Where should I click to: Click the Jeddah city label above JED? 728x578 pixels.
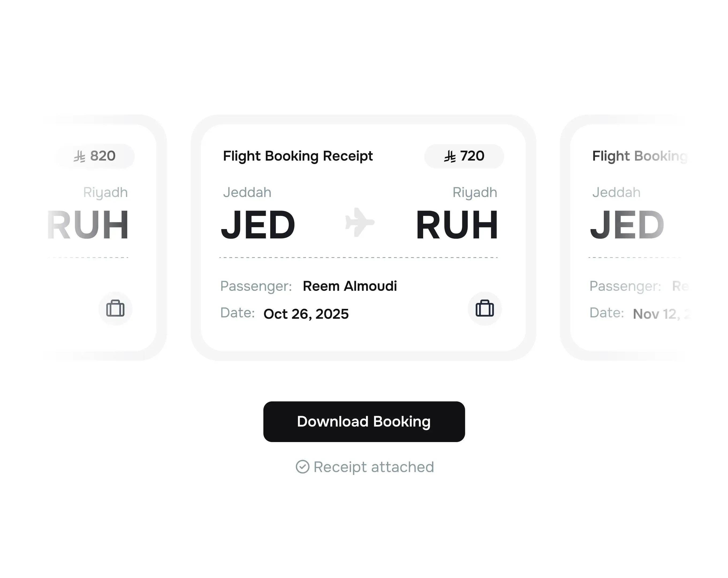tap(247, 192)
